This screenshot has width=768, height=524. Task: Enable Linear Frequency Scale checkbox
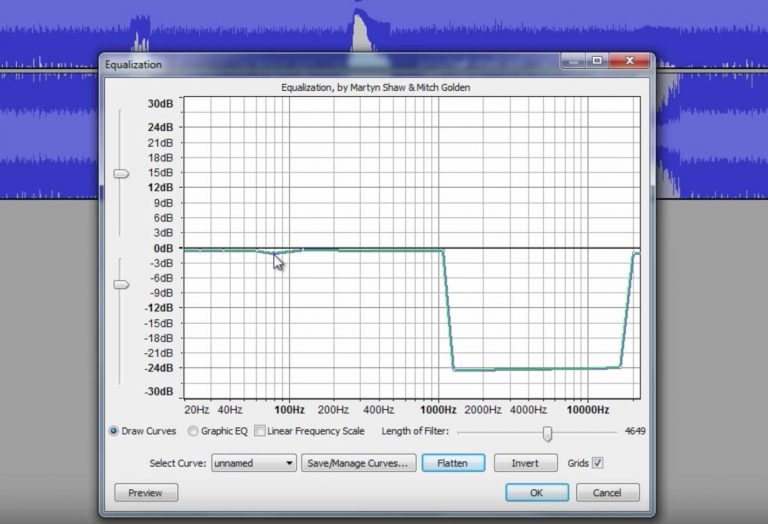click(x=260, y=431)
